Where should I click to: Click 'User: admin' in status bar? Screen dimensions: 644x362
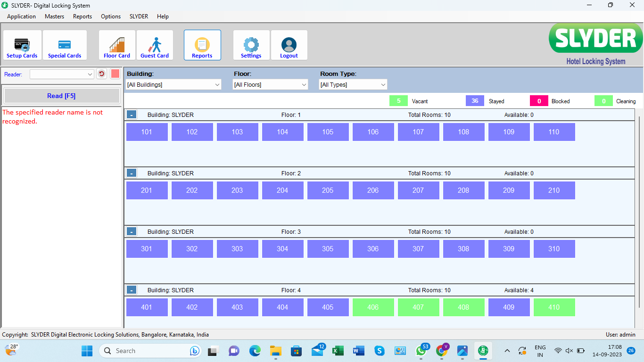coord(620,335)
